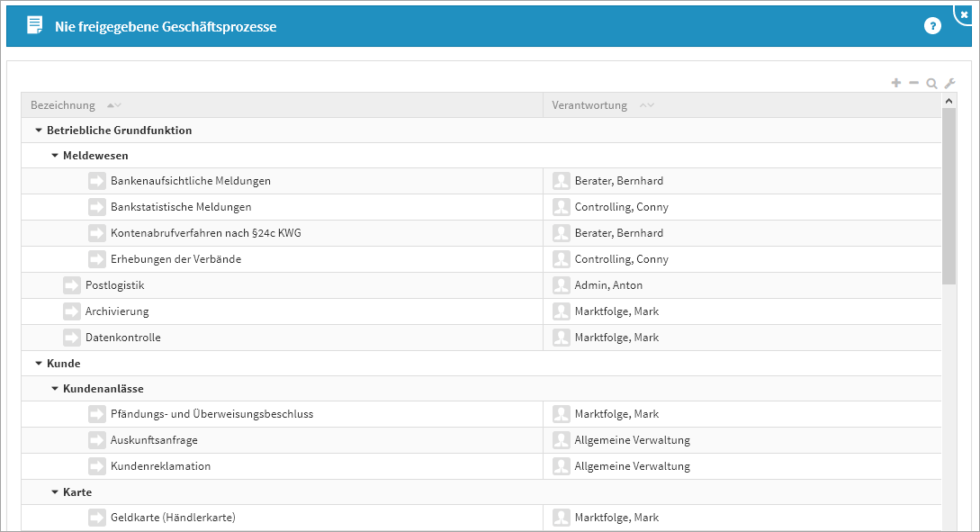The image size is (980, 532).
Task: Collapse the Meldewesen subgroup
Action: pos(55,156)
